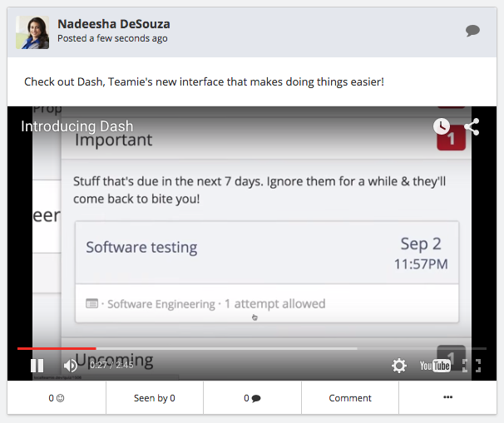Click Nadeesha DeSouza's profile picture

point(32,32)
